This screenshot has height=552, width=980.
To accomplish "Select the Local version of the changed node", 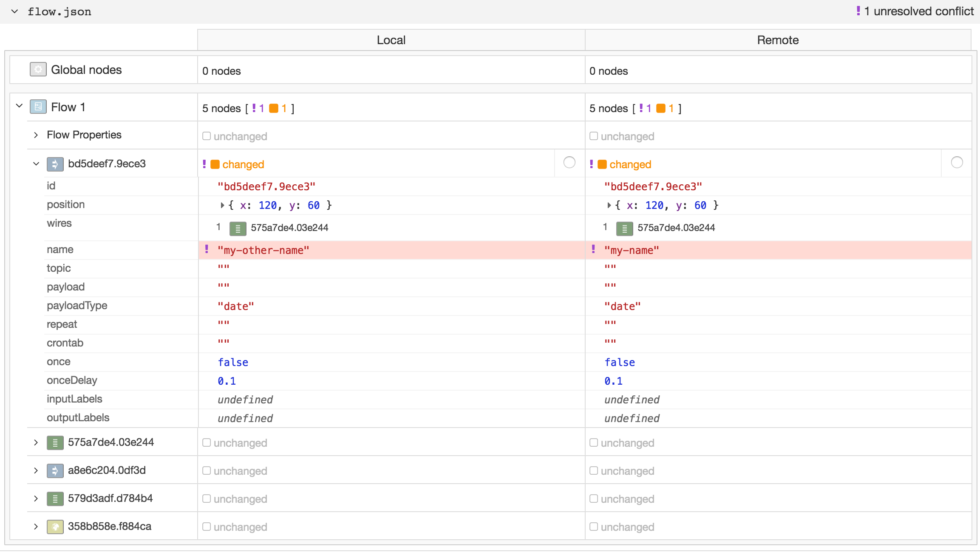I will click(x=569, y=162).
